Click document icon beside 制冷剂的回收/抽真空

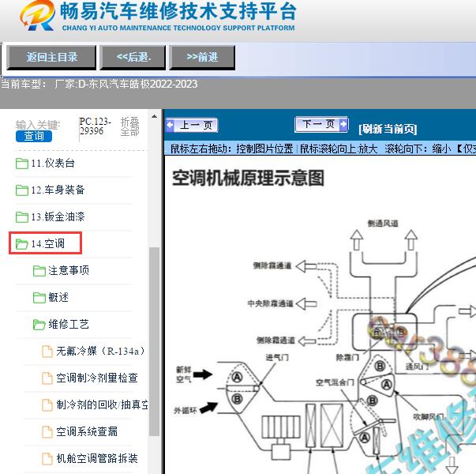tap(47, 405)
